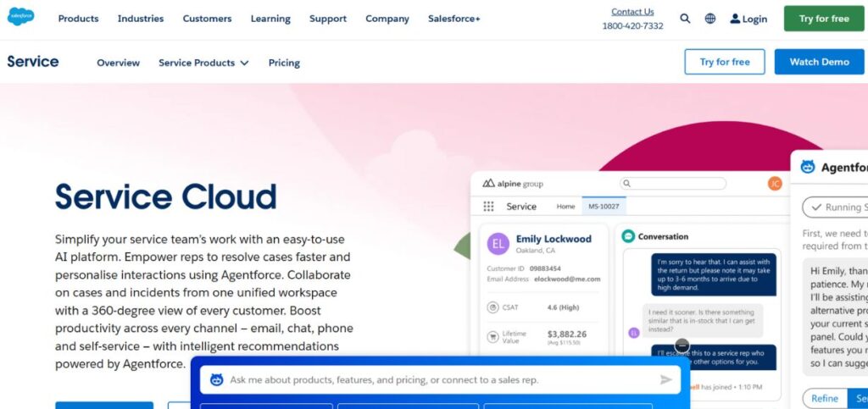
Task: Expand the Service Products dropdown
Action: pyautogui.click(x=203, y=63)
